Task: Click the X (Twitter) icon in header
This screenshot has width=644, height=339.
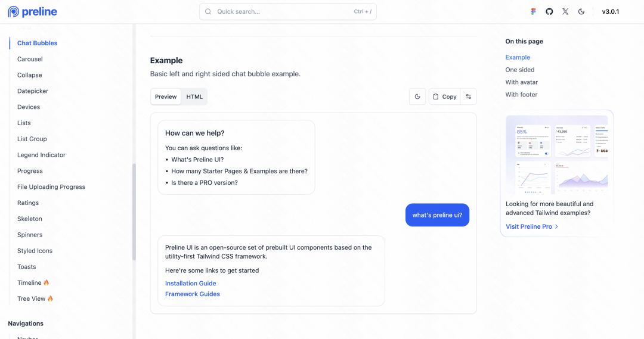Action: [565, 11]
